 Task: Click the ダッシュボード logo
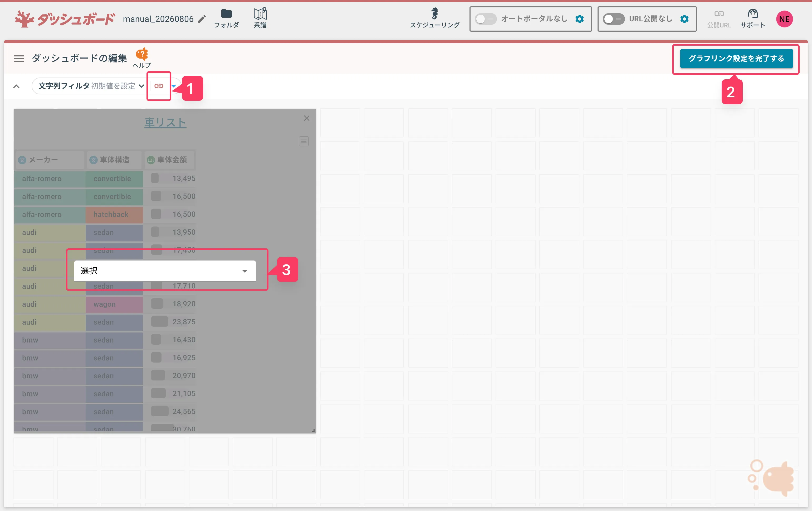(x=65, y=19)
